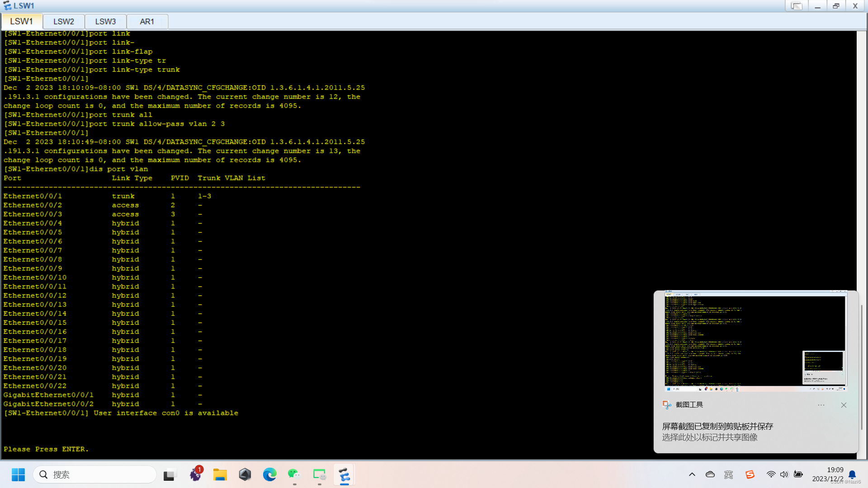Check the battery status icon
This screenshot has width=868, height=488.
tap(798, 474)
